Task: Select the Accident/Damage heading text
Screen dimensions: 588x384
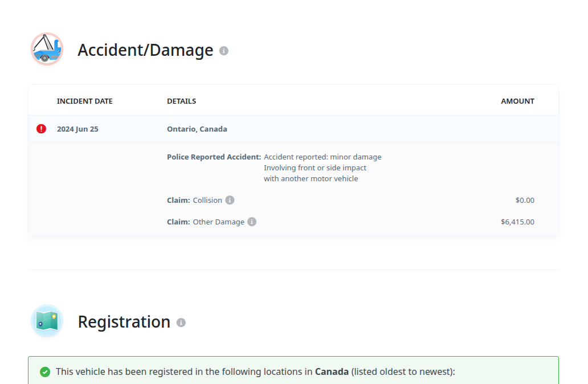Action: 145,50
